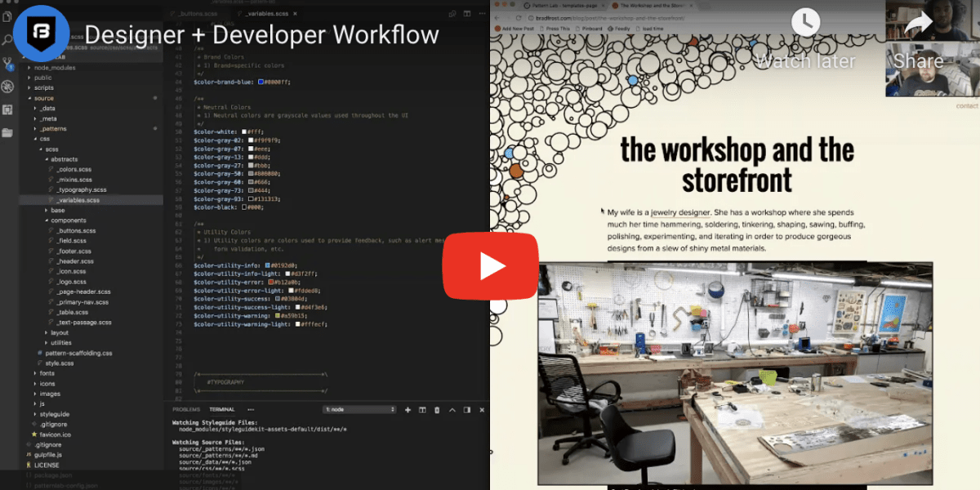Expand the layout folder
Screen dimensions: 980x490
[x=60, y=332]
